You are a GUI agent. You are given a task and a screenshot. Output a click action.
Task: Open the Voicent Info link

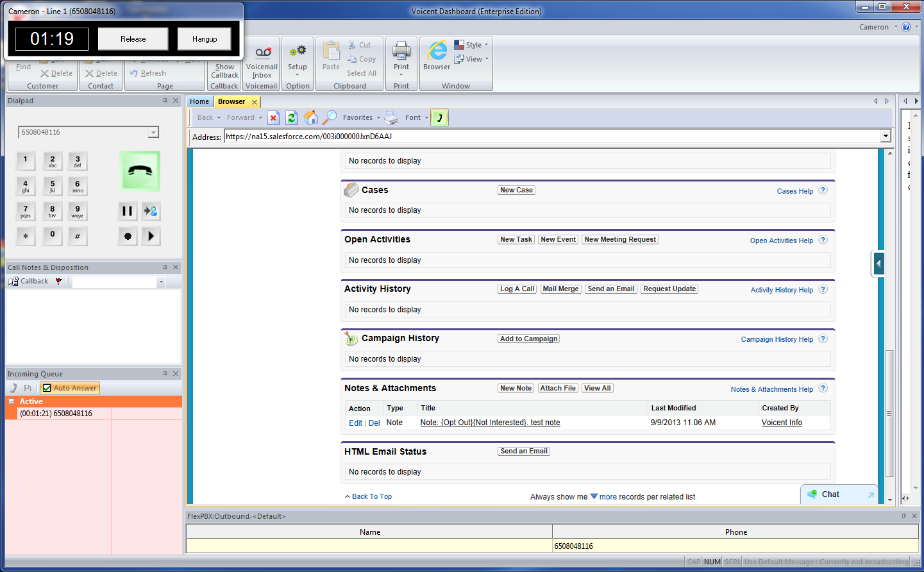click(x=782, y=423)
